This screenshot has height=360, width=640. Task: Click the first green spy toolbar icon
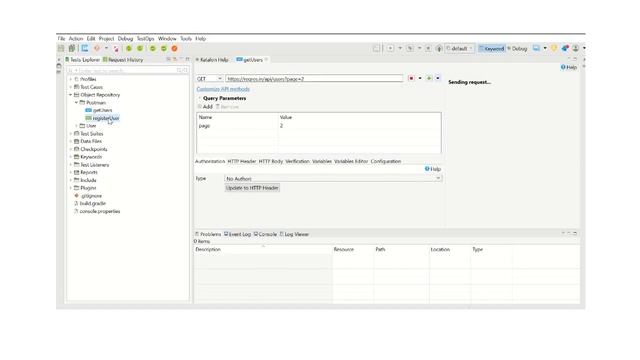tap(129, 48)
